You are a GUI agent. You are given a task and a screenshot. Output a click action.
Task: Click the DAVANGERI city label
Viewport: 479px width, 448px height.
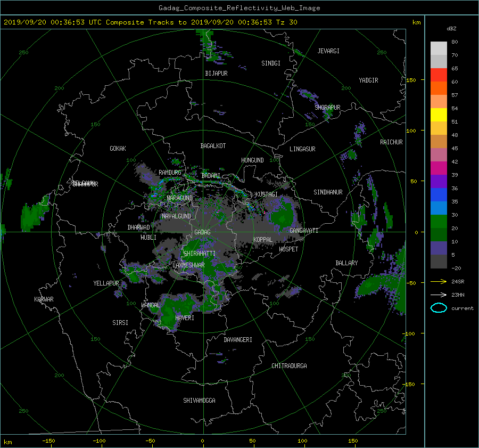click(238, 340)
